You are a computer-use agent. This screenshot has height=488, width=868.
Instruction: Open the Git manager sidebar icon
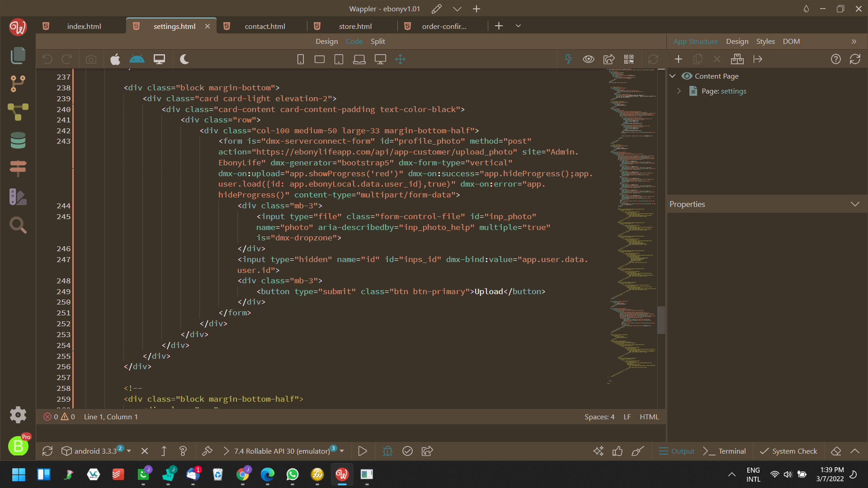[x=18, y=84]
